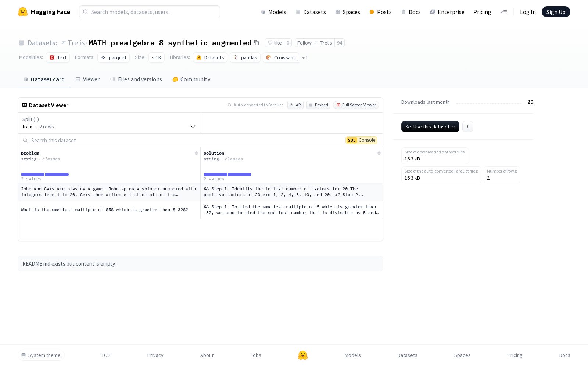Click the search magnifier icon in top bar
This screenshot has height=368, width=588.
[x=86, y=12]
